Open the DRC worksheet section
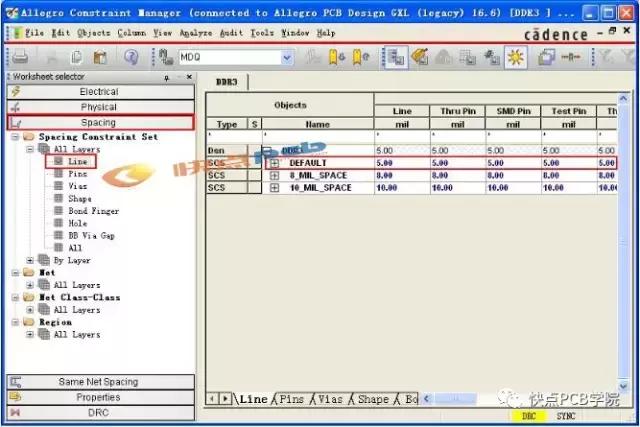 click(100, 413)
